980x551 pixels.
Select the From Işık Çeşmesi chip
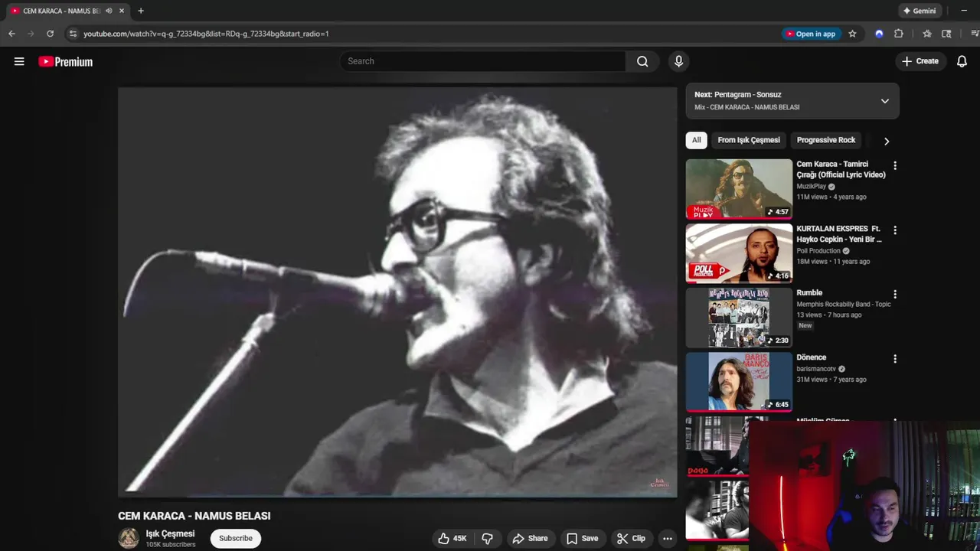pos(749,140)
